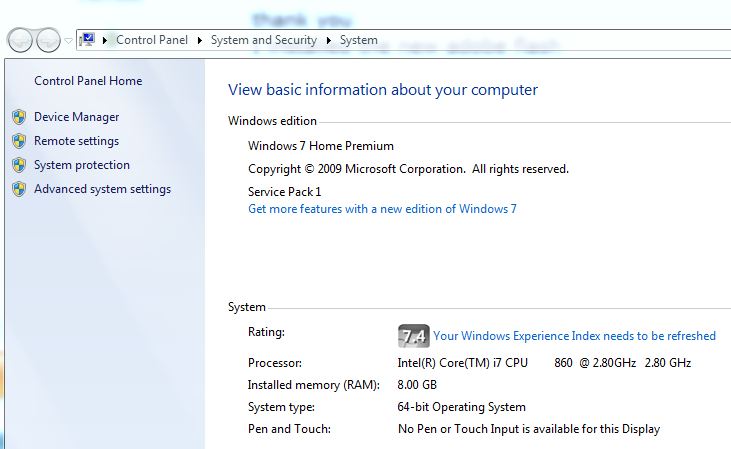731x449 pixels.
Task: Click the Intel Core i7 processor value
Action: tap(544, 363)
